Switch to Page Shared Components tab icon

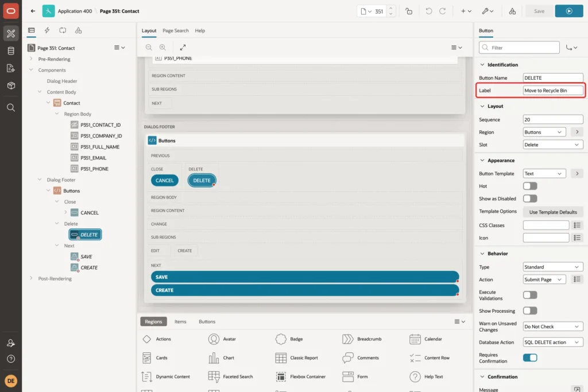pos(78,30)
